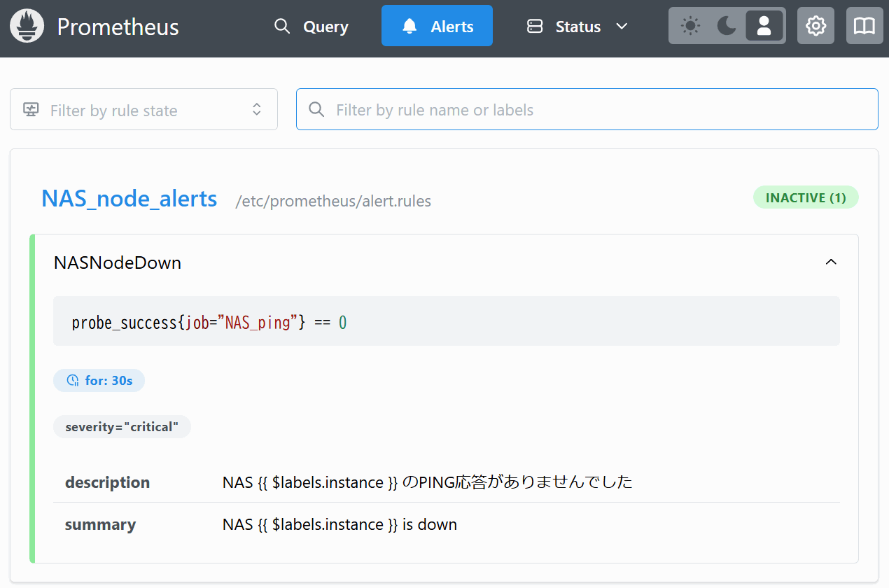Click the Prometheus flame logo
Screen dimensions: 889x588
pos(27,27)
